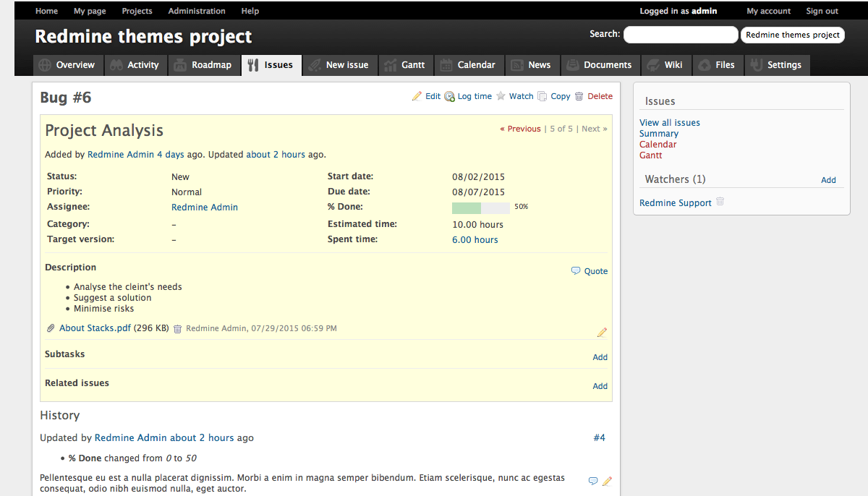The height and width of the screenshot is (496, 868).
Task: Add a watcher via Add link
Action: point(828,180)
